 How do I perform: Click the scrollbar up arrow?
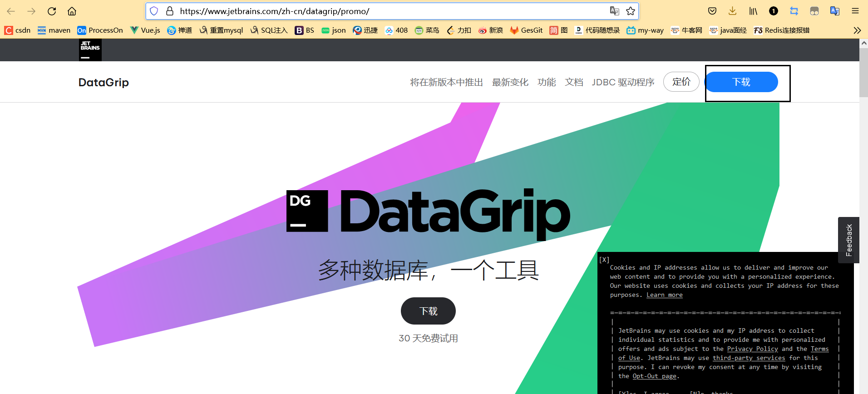tap(863, 43)
